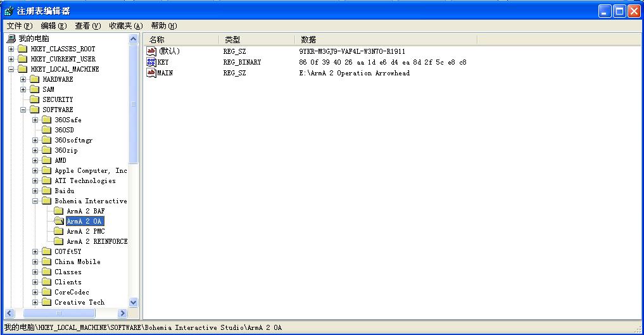644x335 pixels.
Task: Click data E:\ArmA 2 Operation Arrowhead
Action: tap(355, 73)
